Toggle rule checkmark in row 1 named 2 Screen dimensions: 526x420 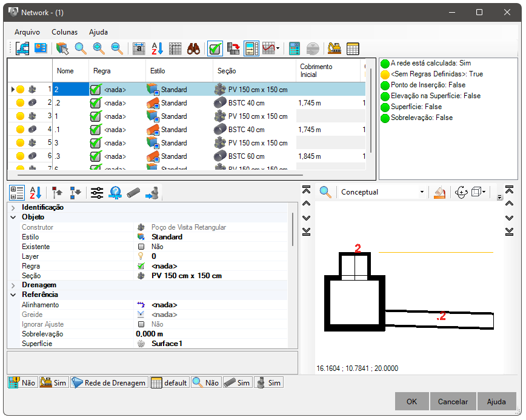96,90
